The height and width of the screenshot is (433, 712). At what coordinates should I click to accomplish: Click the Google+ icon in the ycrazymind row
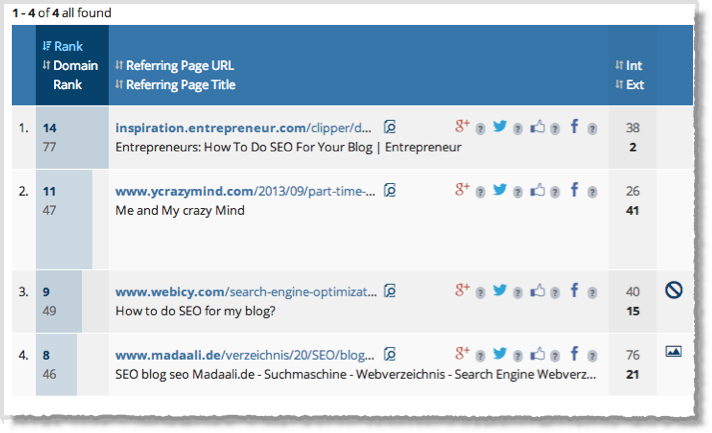coord(462,189)
